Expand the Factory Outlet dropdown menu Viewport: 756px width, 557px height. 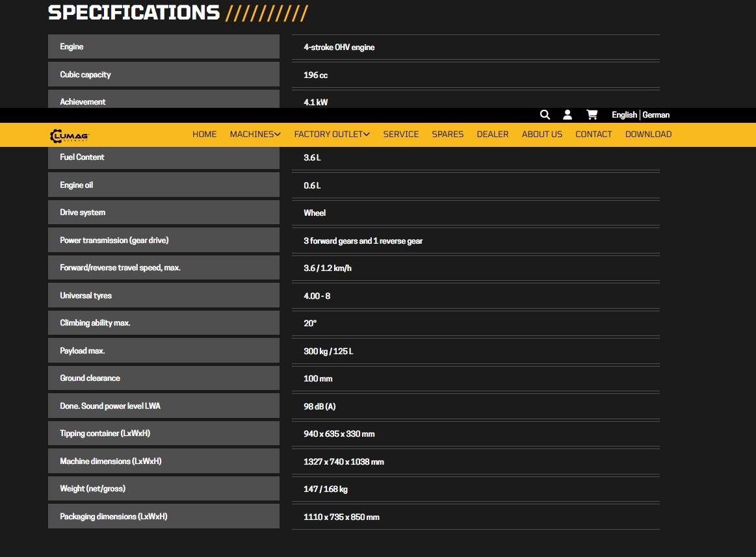332,135
